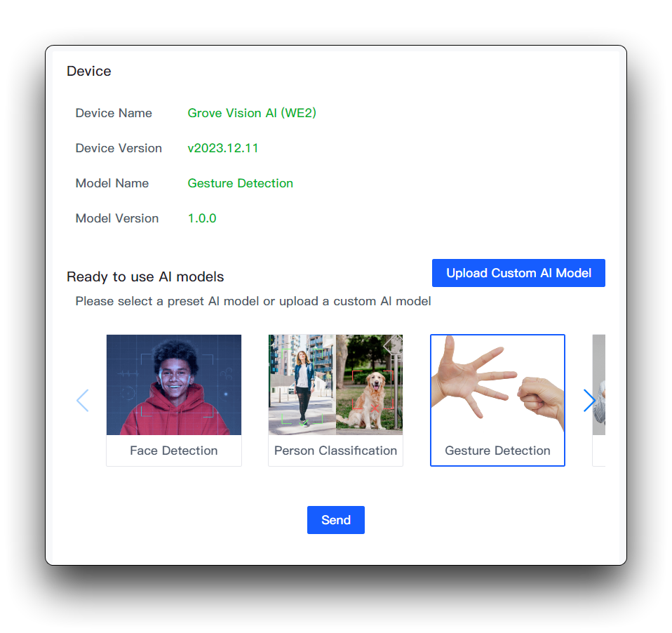Screen dimensions: 672x633
Task: Select the Person Classification model thumbnail
Action: pyautogui.click(x=335, y=385)
